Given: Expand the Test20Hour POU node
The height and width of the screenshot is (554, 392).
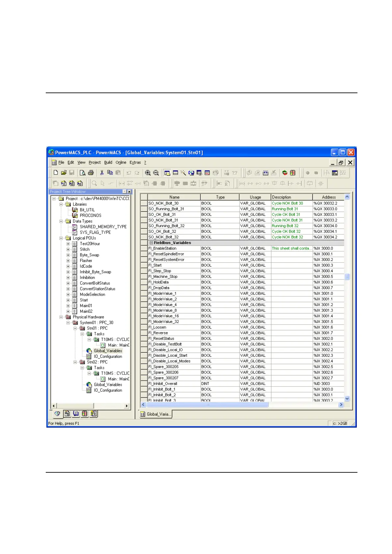Looking at the screenshot, I should tap(68, 244).
